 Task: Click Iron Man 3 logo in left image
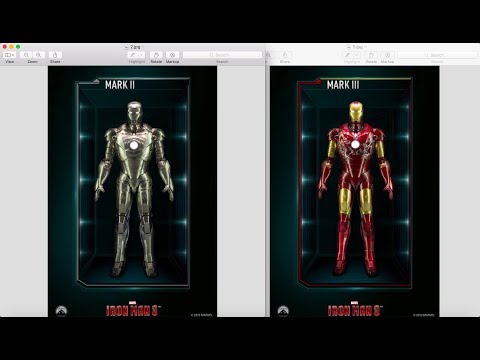(133, 310)
